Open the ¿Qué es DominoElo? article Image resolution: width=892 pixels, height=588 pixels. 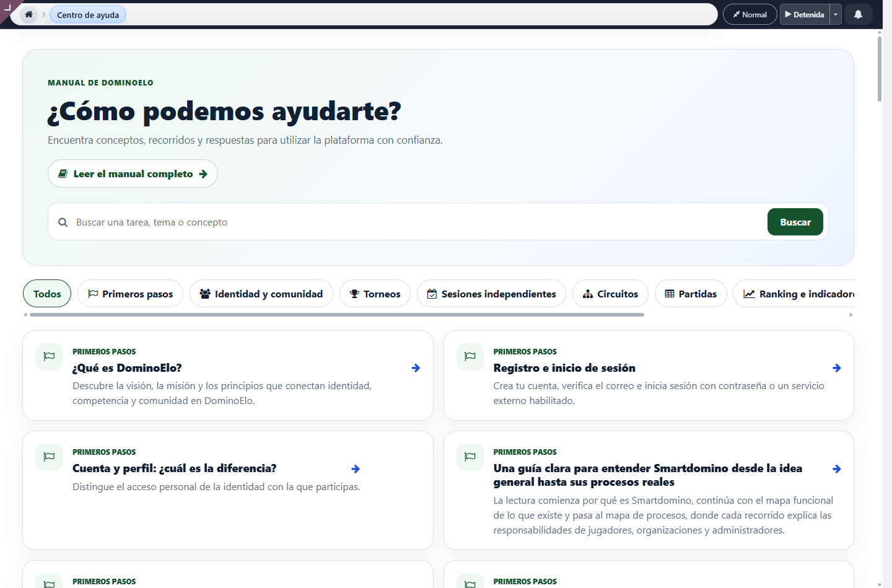(x=227, y=375)
